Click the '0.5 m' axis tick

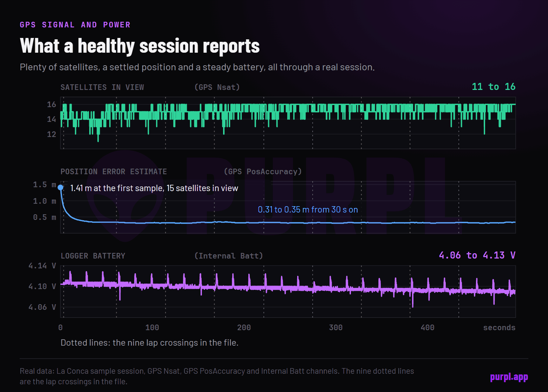pos(45,217)
